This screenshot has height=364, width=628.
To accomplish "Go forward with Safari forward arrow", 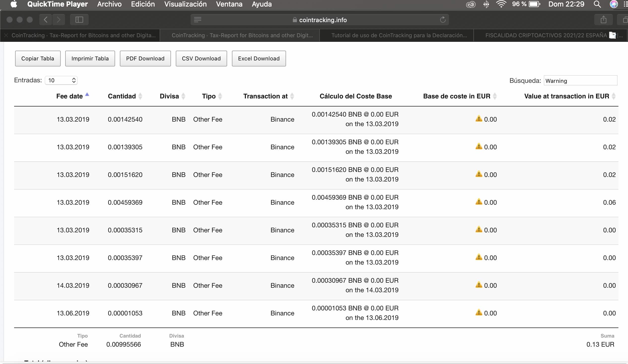I will click(x=59, y=20).
